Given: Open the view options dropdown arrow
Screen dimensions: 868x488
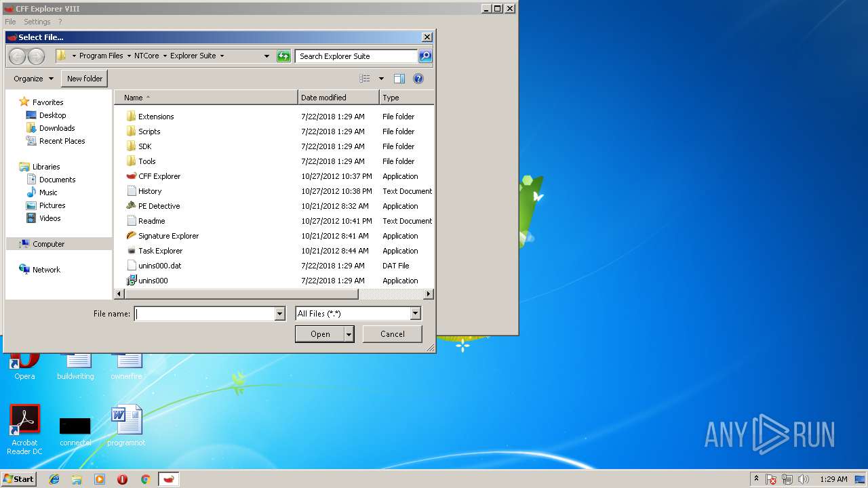Looking at the screenshot, I should point(381,79).
